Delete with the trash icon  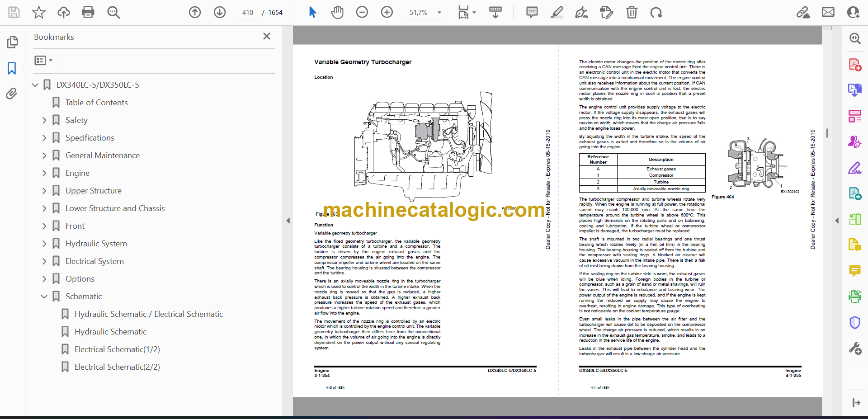[x=632, y=12]
